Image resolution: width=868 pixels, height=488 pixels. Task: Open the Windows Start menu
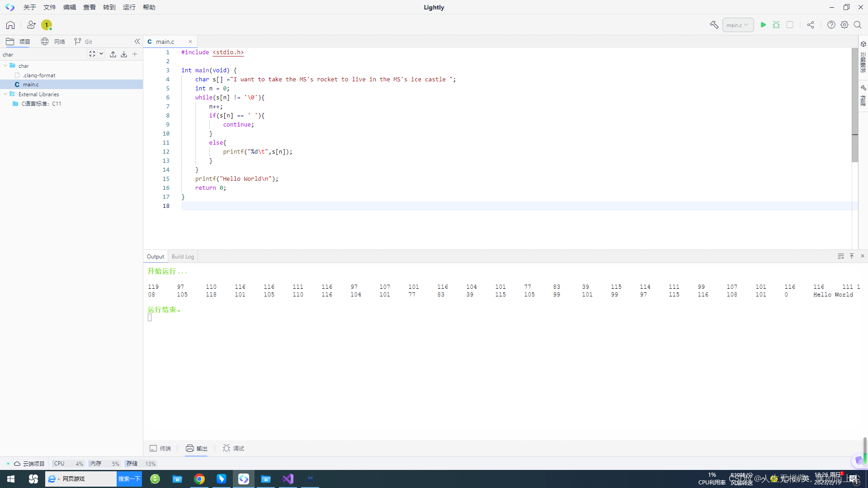(11, 479)
